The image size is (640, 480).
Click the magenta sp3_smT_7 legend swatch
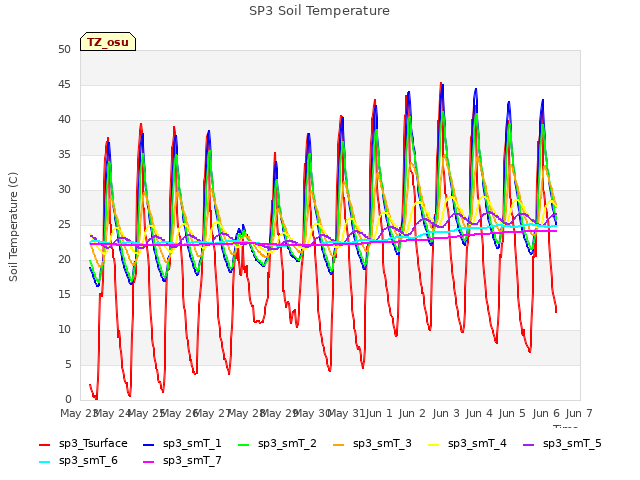coord(149,462)
